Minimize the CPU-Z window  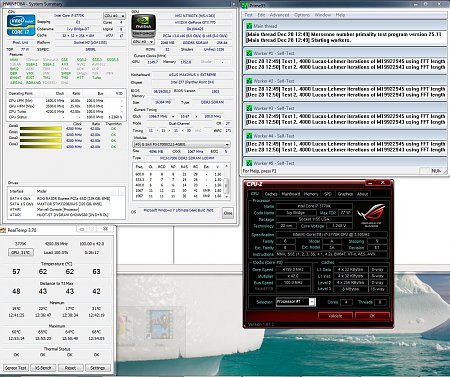[369, 183]
